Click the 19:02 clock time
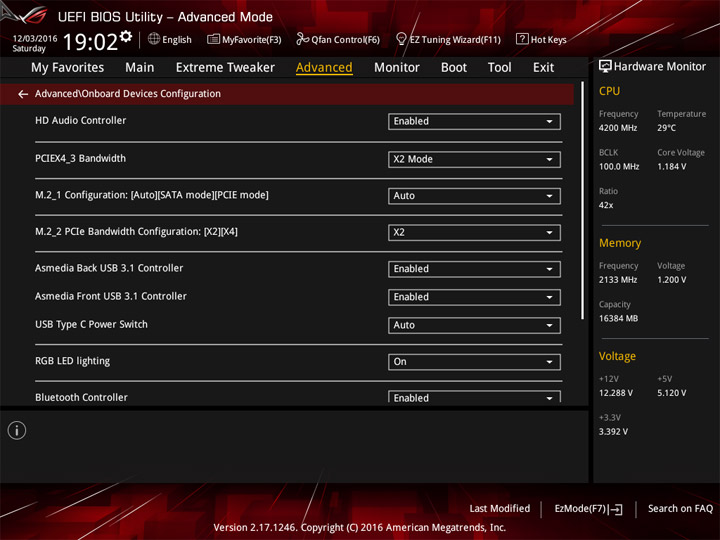720x540 pixels. (90, 42)
